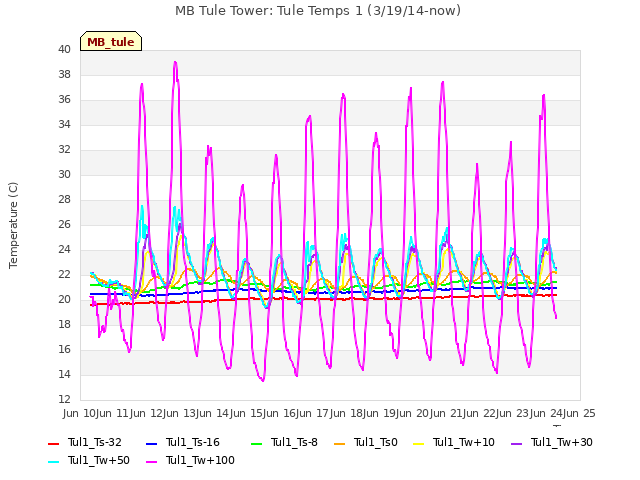640x480 pixels.
Task: Click the Jun 14 x-axis label
Action: (214, 413)
